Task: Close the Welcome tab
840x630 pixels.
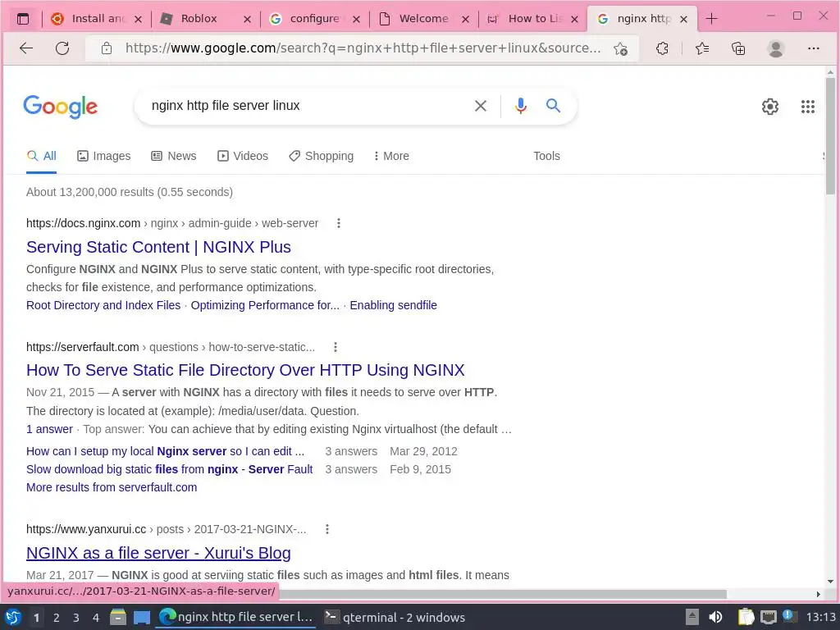Action: (x=466, y=20)
